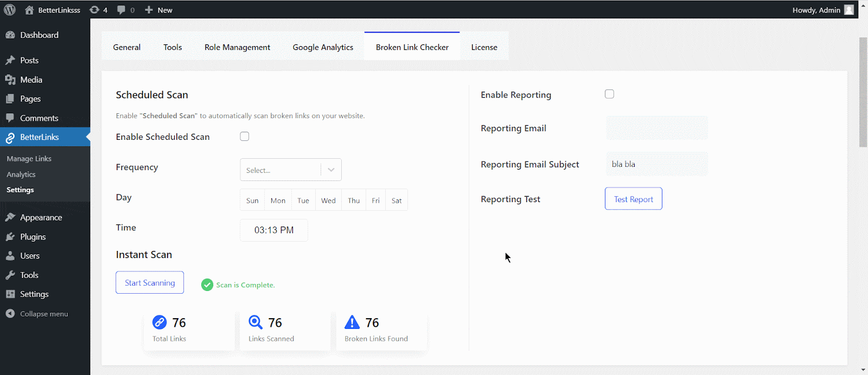Click the WordPress logo icon
Viewport: 868px width, 375px height.
pyautogui.click(x=10, y=10)
